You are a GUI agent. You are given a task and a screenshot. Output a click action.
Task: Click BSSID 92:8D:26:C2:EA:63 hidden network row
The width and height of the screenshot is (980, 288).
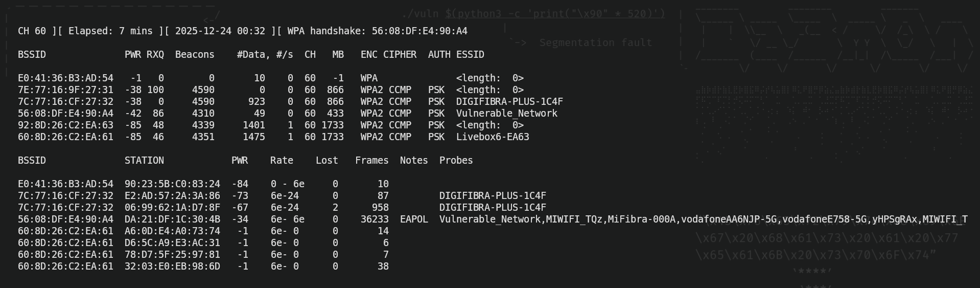pyautogui.click(x=65, y=125)
